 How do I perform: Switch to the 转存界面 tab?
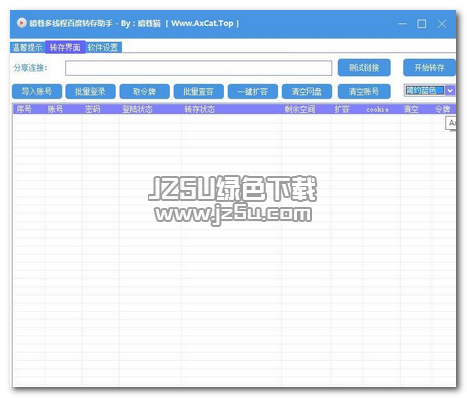[65, 47]
